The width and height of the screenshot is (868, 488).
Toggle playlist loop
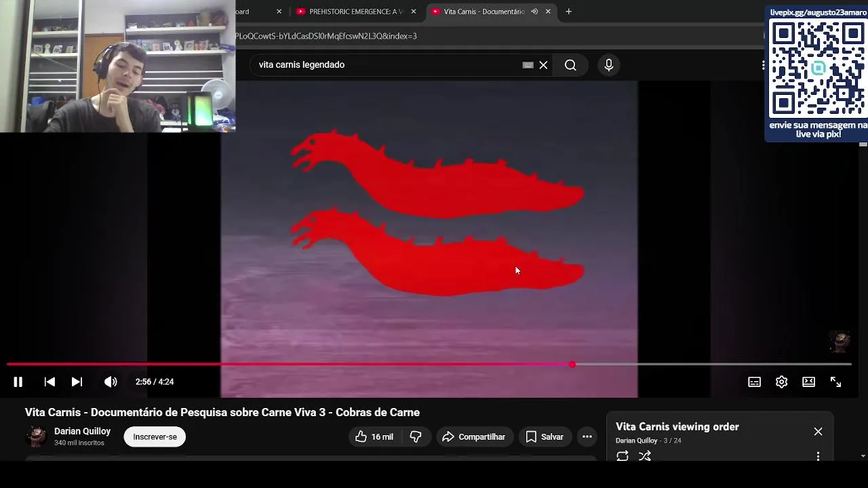(x=623, y=456)
